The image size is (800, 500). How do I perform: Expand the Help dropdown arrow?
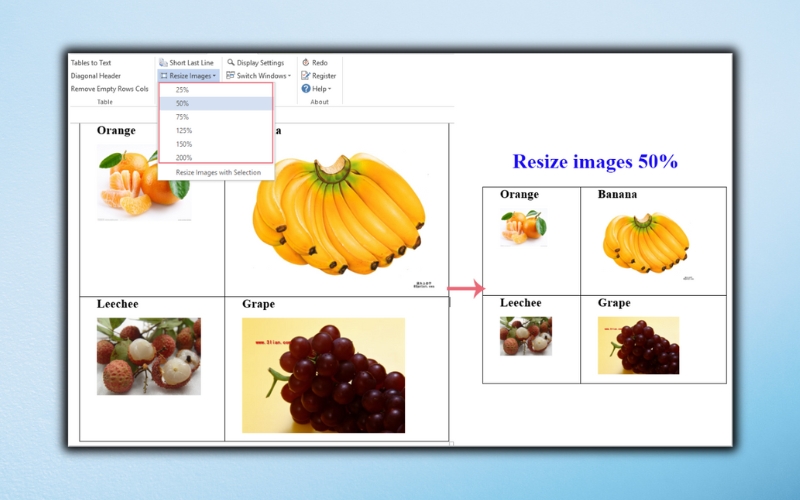pos(330,89)
